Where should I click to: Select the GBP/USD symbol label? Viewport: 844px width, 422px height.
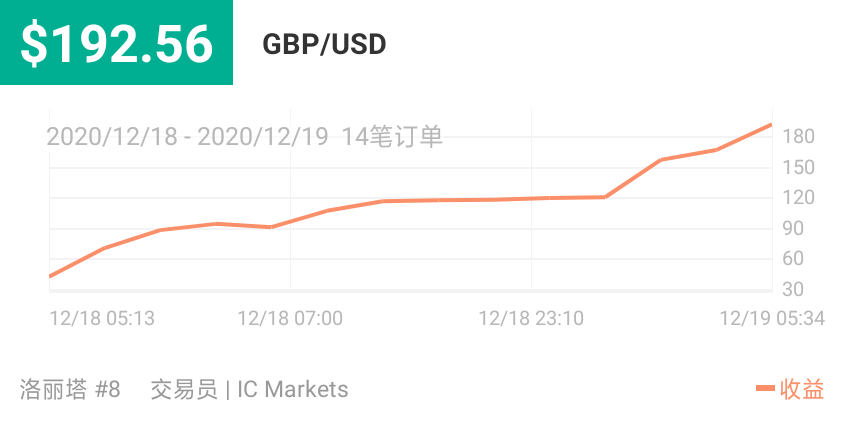point(324,45)
